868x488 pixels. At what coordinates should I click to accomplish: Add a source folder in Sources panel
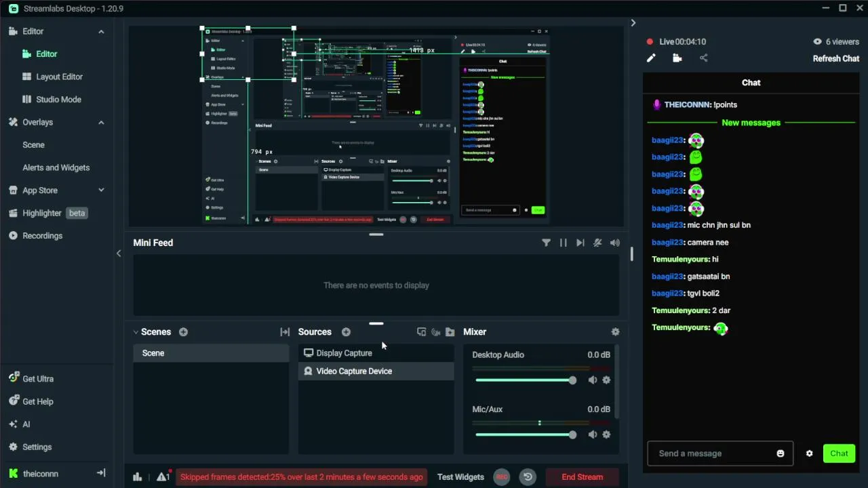[450, 332]
